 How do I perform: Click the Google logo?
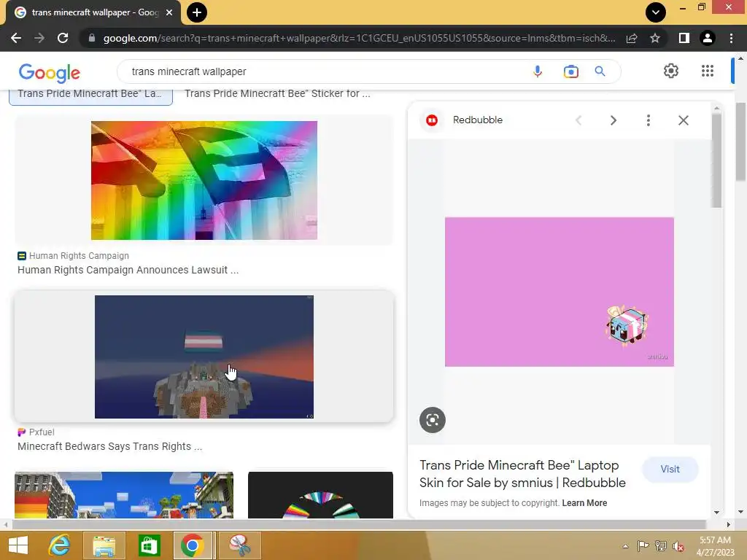[50, 72]
